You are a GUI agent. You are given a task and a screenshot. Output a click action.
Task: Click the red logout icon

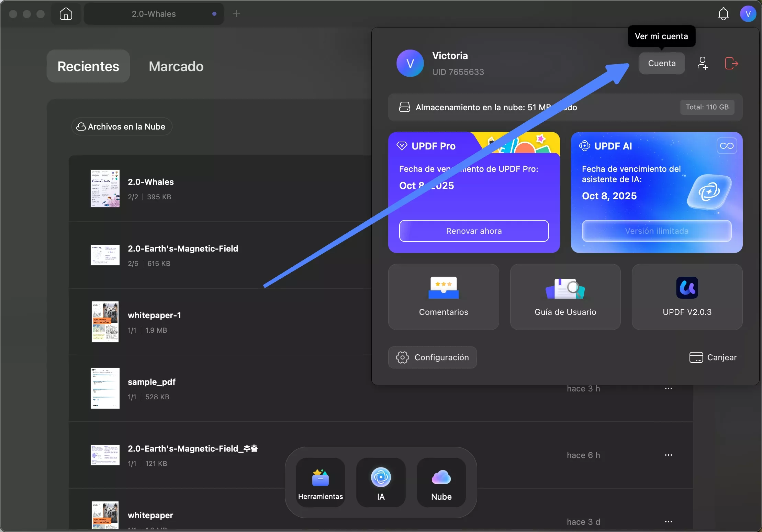pos(731,63)
